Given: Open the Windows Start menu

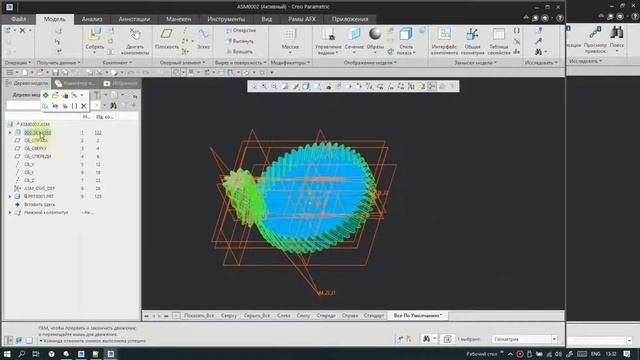Looking at the screenshot, I should point(7,354).
